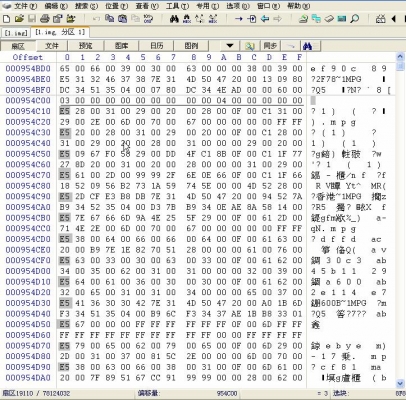Navigate Back with the blue left arrow

pyautogui.click(x=265, y=19)
